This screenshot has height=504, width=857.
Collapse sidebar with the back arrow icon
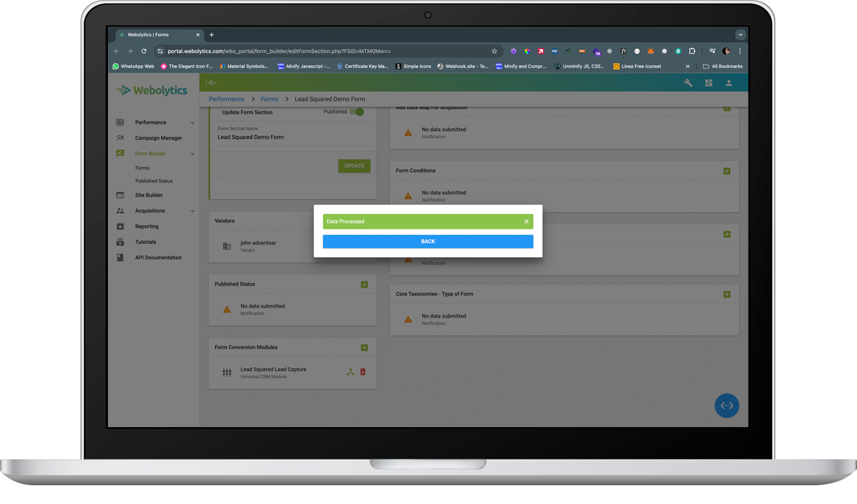212,83
